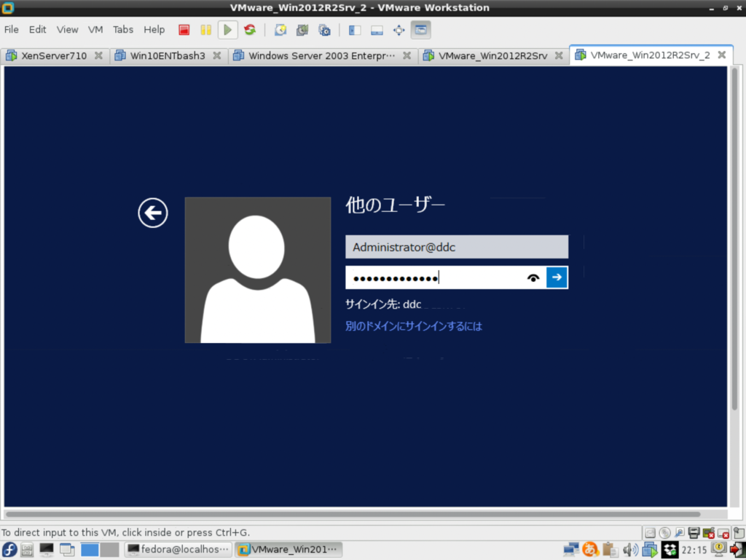Toggle the unity console view icon
The height and width of the screenshot is (560, 746).
(x=420, y=30)
